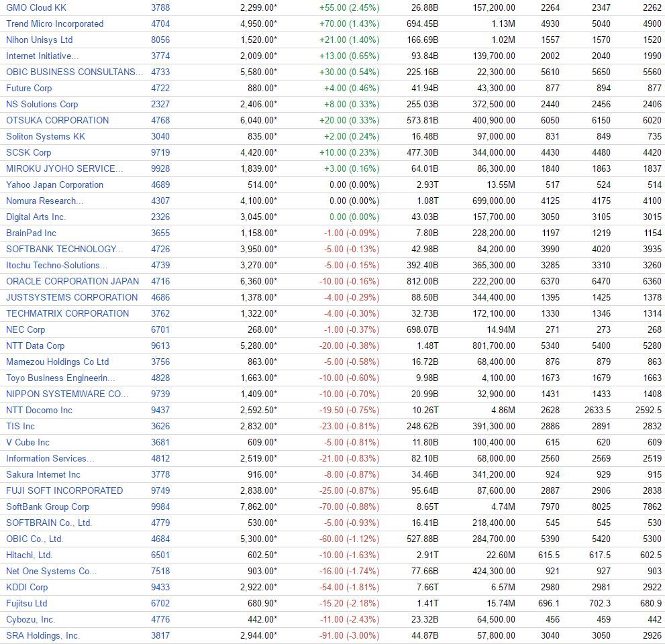Open NIPPON SYSTEMWARE CO link
This screenshot has height=644, width=665.
pos(67,394)
